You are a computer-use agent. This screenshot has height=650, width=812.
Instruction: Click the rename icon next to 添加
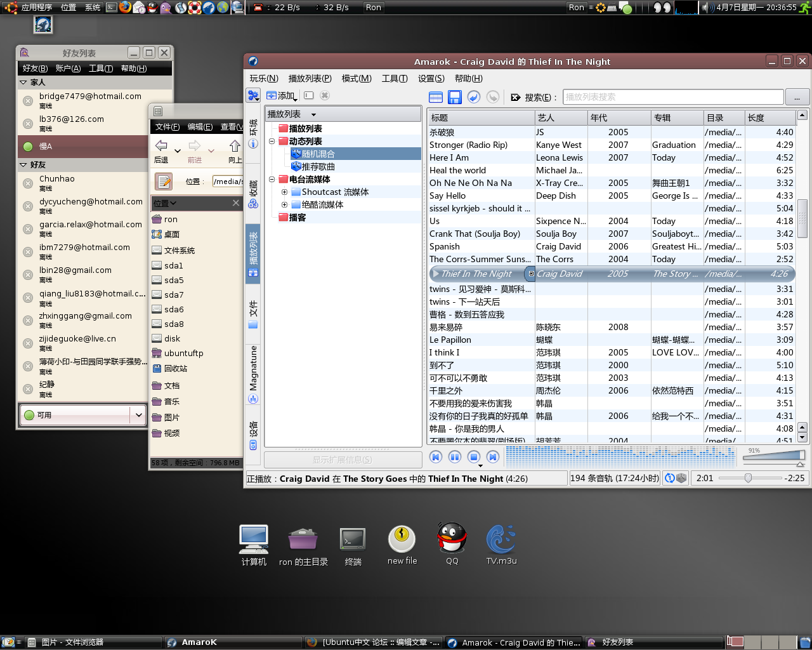click(309, 95)
